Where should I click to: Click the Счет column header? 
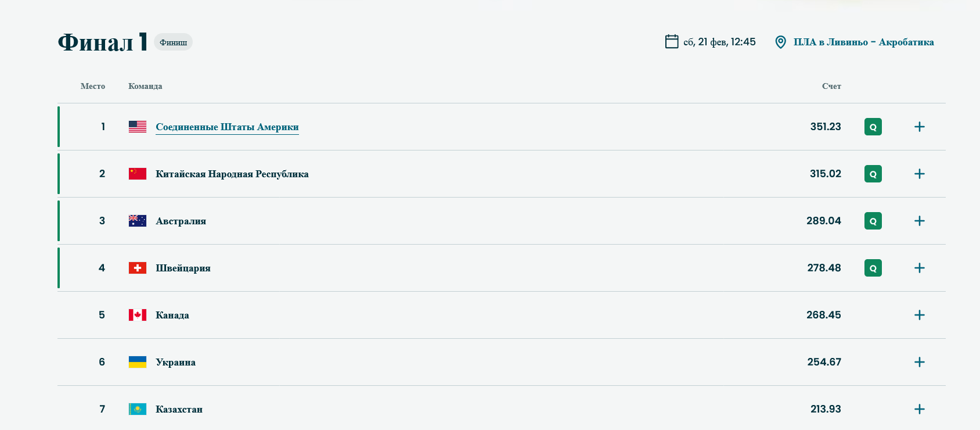(x=831, y=86)
